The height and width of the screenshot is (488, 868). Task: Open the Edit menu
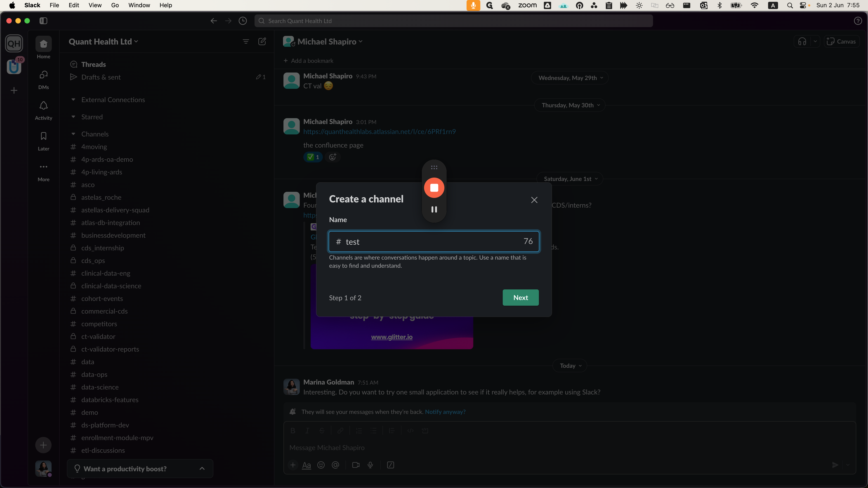tap(74, 5)
